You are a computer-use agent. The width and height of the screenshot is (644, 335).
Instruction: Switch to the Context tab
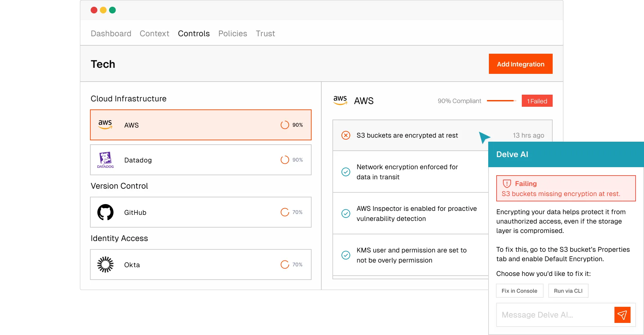click(154, 34)
